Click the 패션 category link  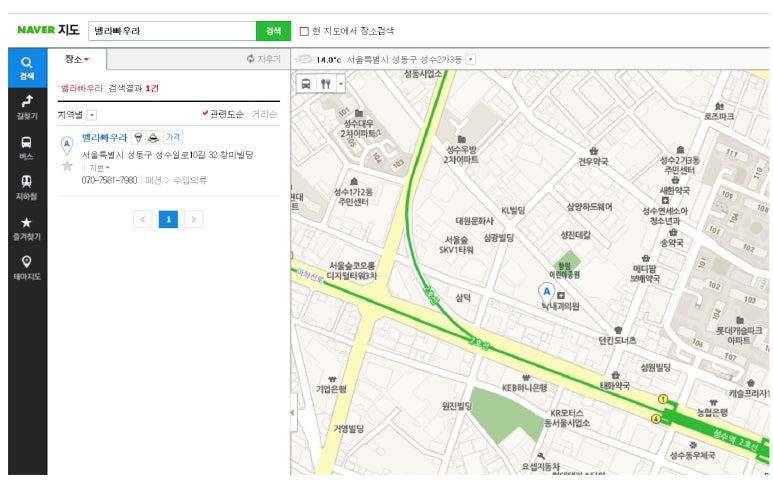pos(153,180)
